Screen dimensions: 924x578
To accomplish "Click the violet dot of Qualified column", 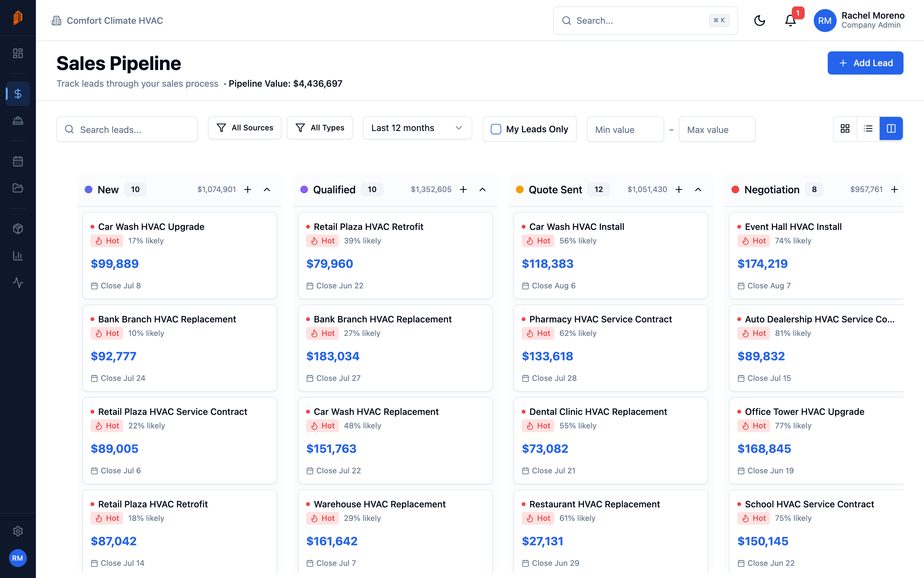I will click(304, 189).
